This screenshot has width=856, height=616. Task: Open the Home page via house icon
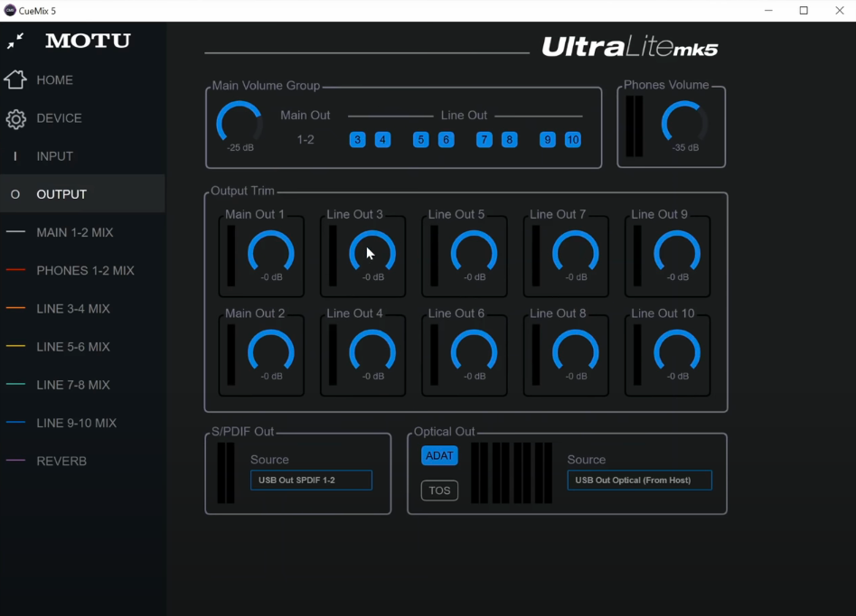15,79
